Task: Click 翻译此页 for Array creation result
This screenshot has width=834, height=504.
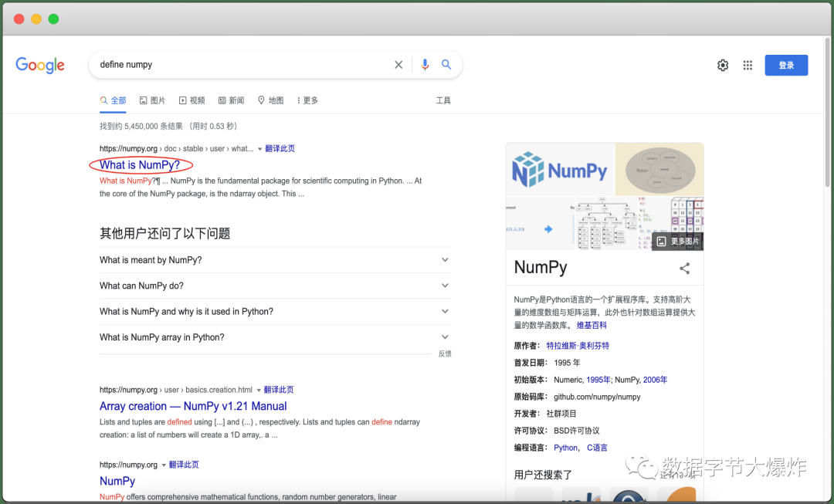Action: click(279, 390)
